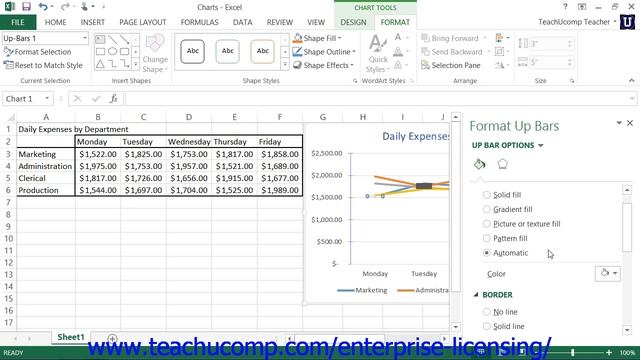Click the Shape Fill paint bucket
The image size is (640, 360).
tap(298, 38)
